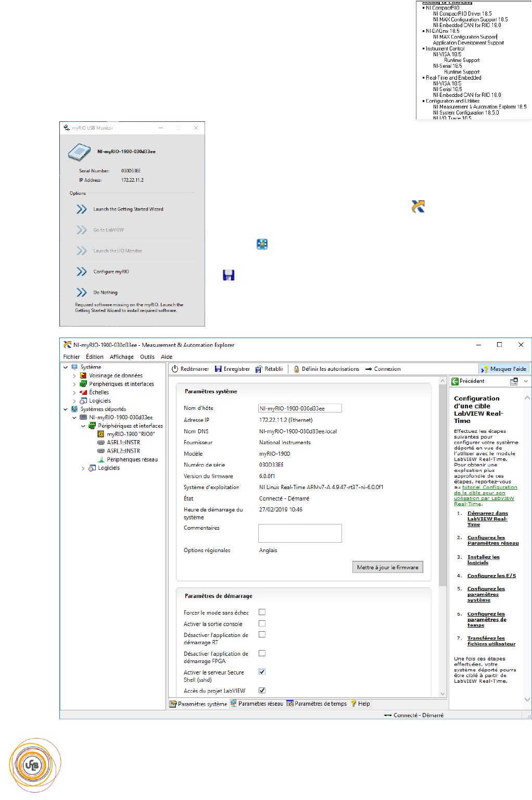This screenshot has width=532, height=800.
Task: Click the Rétablir refresh icon
Action: 259,369
